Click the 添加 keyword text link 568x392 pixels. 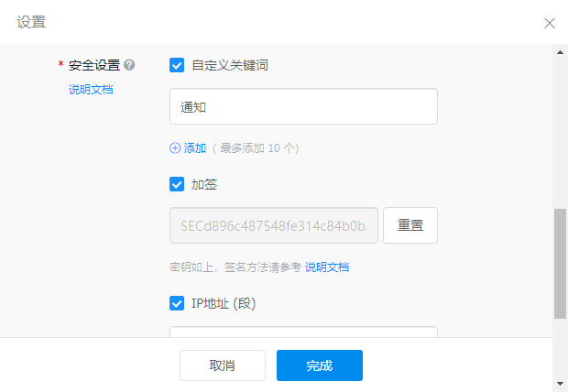pos(195,147)
